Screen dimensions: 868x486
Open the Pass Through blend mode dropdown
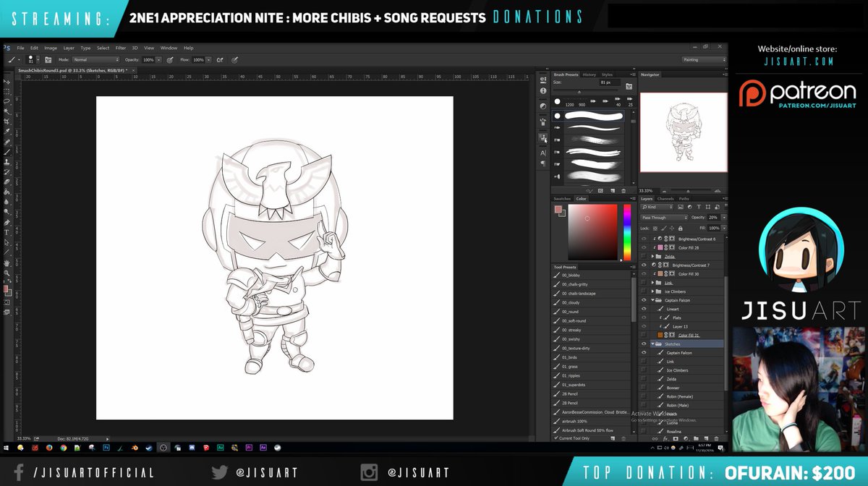pos(664,217)
